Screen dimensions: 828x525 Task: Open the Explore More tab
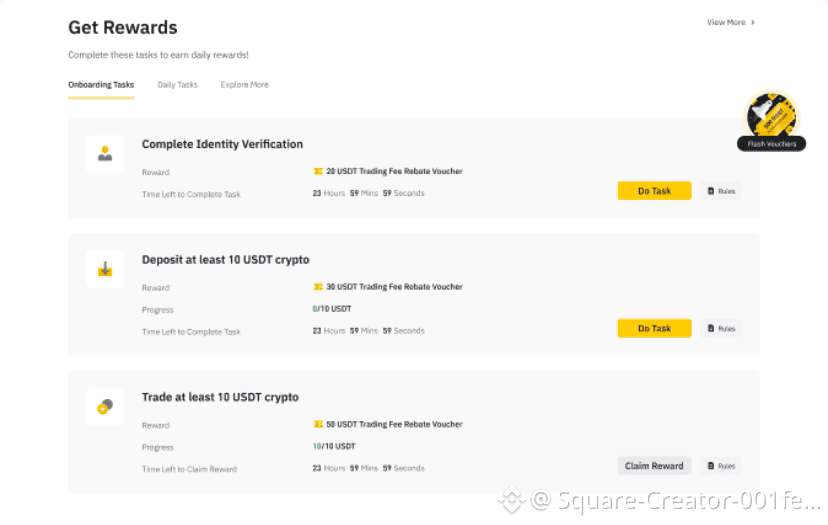coord(244,85)
